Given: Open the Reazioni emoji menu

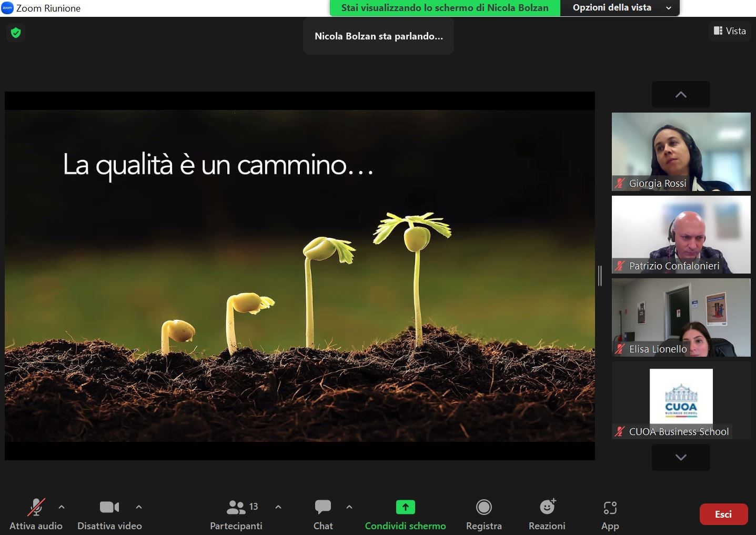Looking at the screenshot, I should point(547,514).
